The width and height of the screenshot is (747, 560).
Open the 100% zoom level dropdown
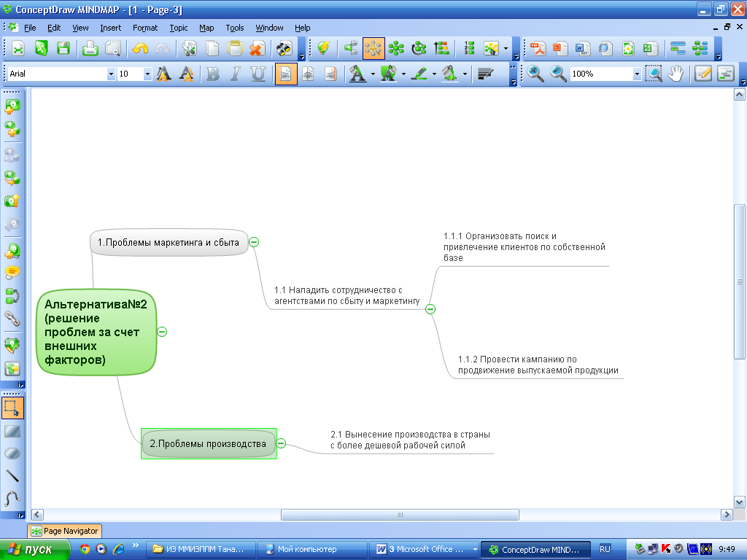click(637, 74)
